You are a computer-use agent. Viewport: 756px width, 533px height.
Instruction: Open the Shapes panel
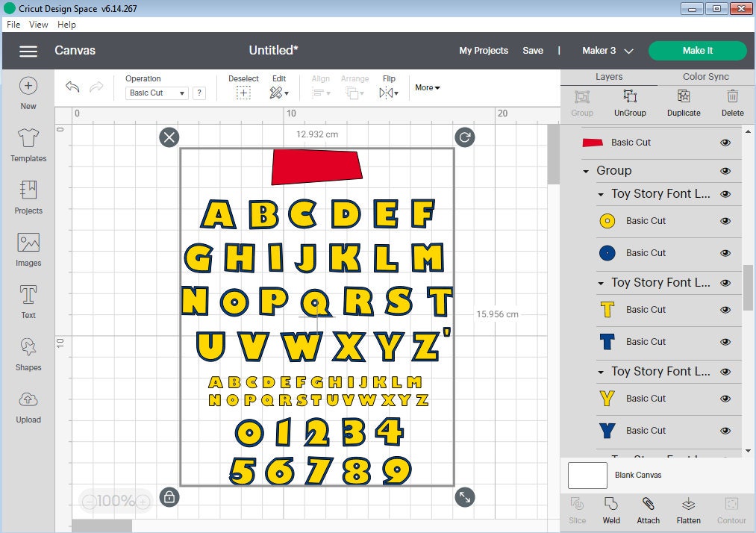pos(28,352)
